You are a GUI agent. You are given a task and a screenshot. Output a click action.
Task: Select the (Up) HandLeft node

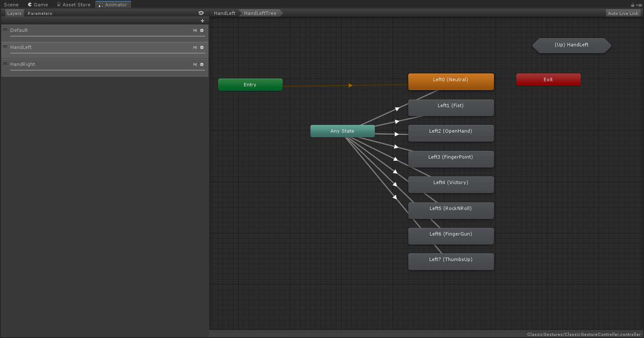click(x=571, y=45)
